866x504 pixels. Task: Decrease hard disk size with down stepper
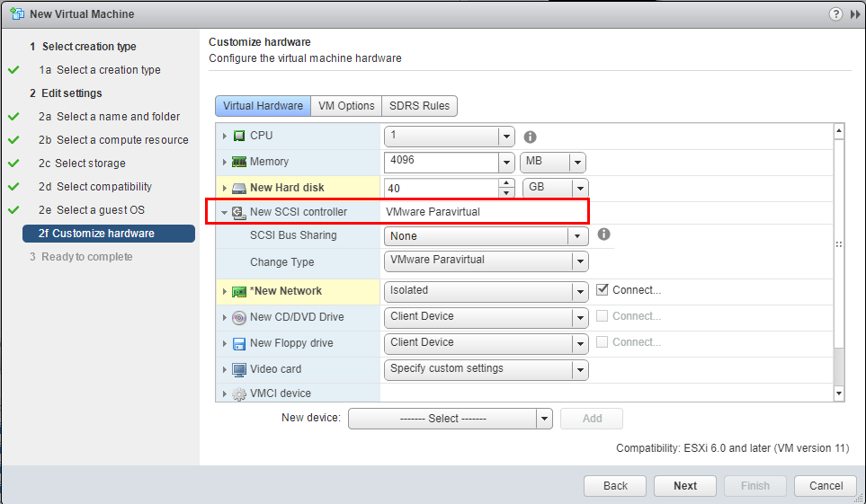(506, 193)
